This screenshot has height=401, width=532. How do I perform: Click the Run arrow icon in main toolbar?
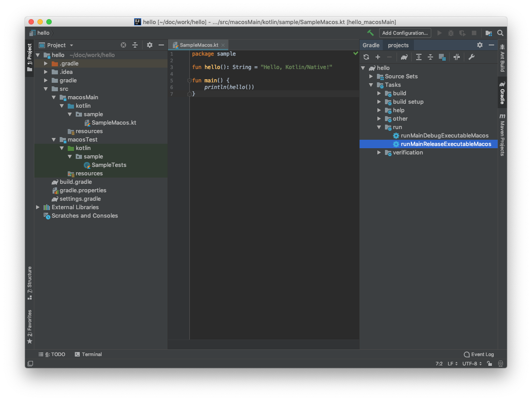(x=439, y=33)
